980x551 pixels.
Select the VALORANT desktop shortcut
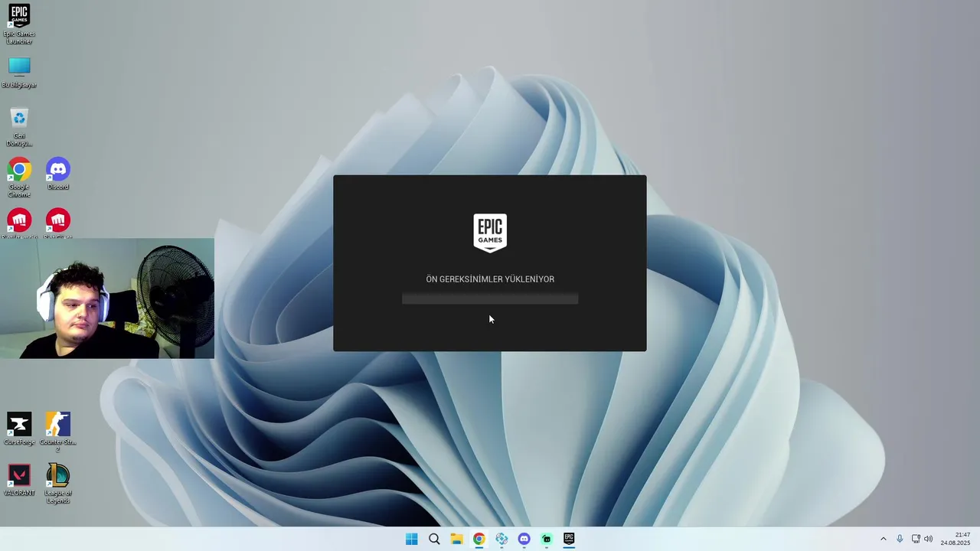[x=19, y=480]
